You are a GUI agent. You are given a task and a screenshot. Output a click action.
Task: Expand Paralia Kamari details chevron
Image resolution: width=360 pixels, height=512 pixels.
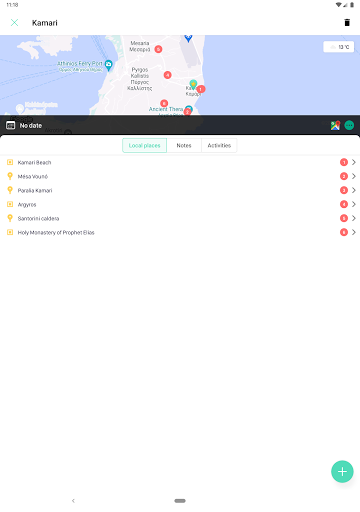point(354,190)
